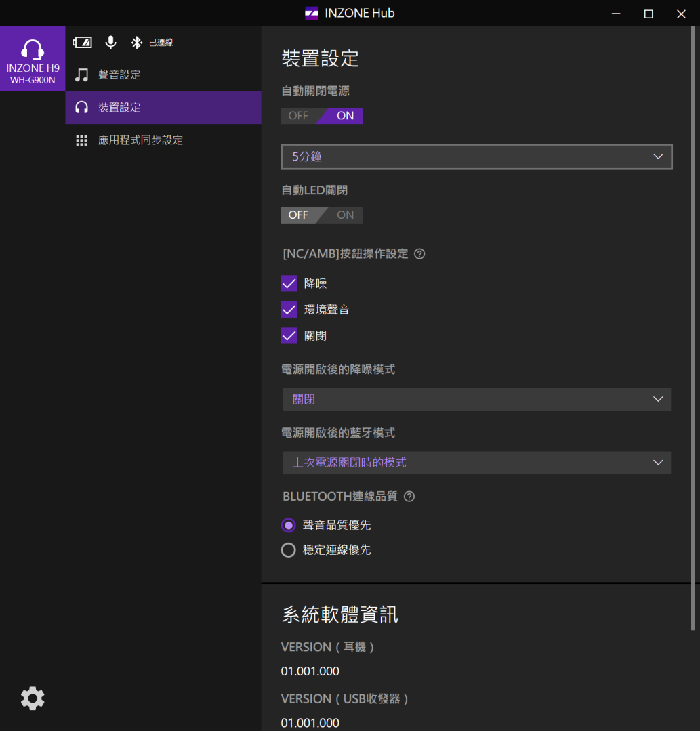Open the settings gear at bottom left
The height and width of the screenshot is (731, 700).
[33, 698]
